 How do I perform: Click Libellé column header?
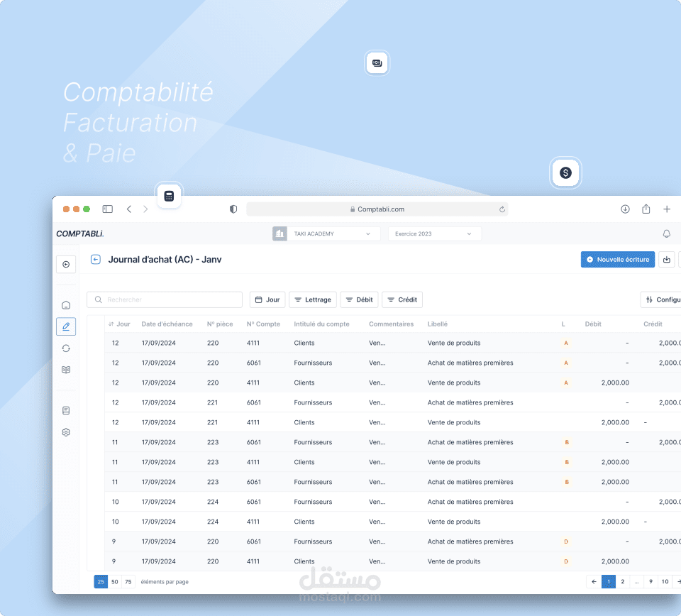click(438, 324)
